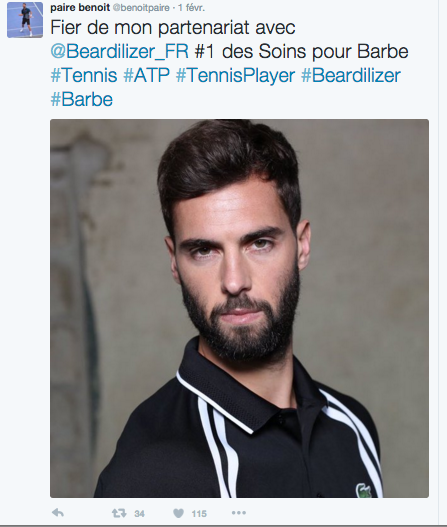Open the tweet via 1 févr. timestamp

[x=191, y=8]
